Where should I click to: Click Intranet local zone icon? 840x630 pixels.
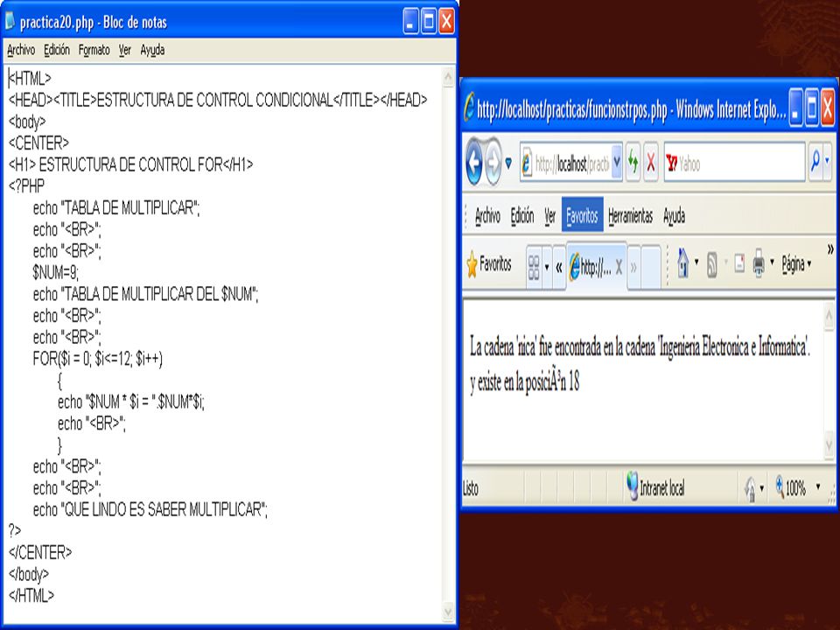tap(633, 486)
